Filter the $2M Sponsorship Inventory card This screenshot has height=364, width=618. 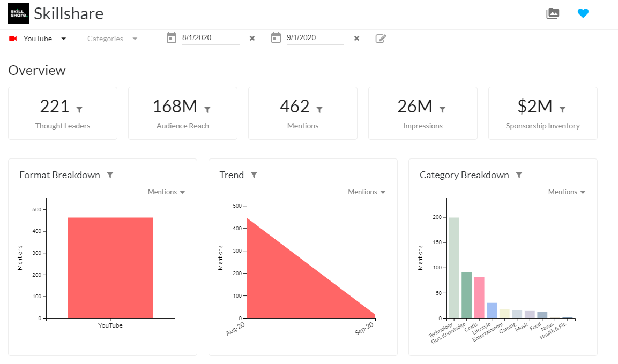coord(563,110)
